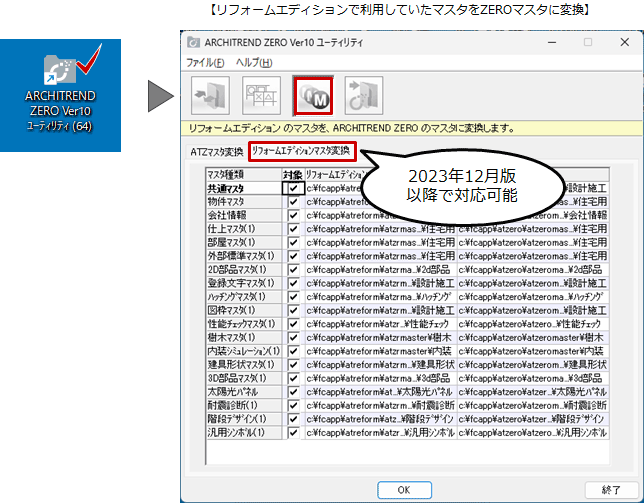
Task: Click the 対象 column header
Action: point(293,175)
